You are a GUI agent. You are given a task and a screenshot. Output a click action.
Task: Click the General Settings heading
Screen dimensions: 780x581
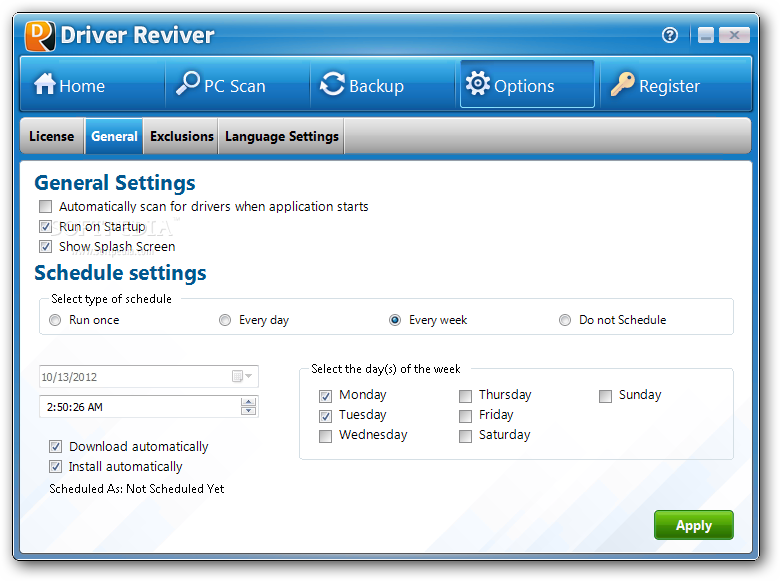pos(115,183)
